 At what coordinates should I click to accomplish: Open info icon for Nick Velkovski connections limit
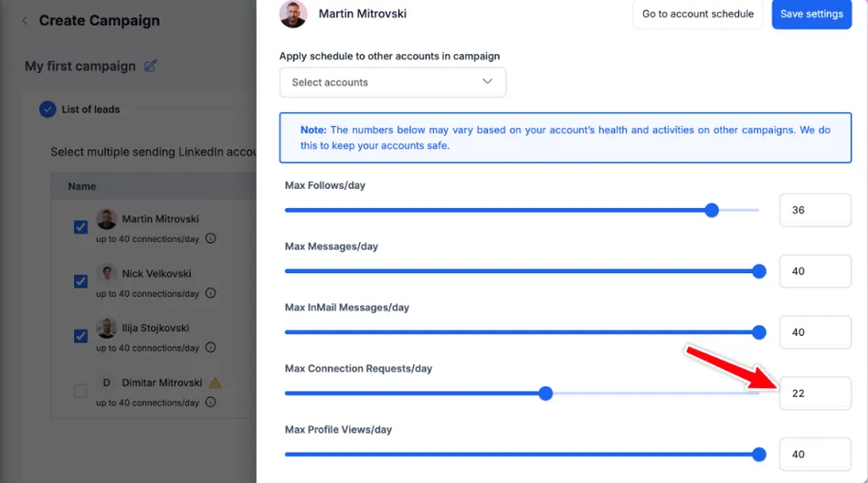click(210, 293)
